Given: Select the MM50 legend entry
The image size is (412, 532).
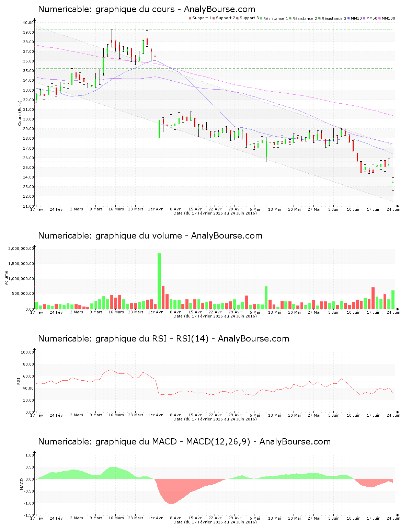Looking at the screenshot, I should click(370, 18).
